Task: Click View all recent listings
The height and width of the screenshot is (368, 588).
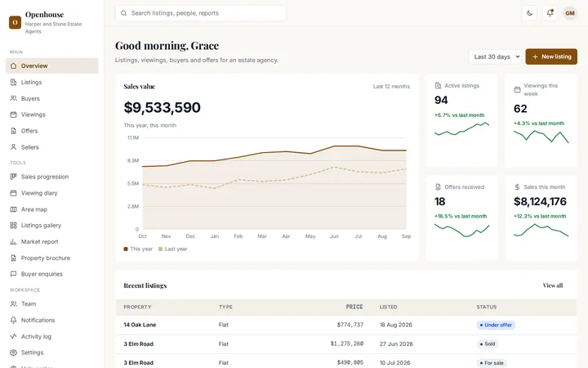Action: [x=552, y=285]
